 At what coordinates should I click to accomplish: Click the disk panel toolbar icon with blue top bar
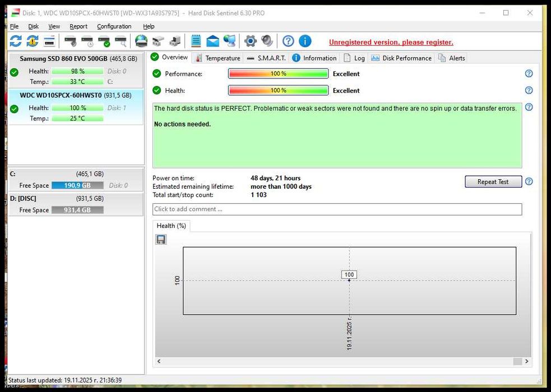pos(49,41)
